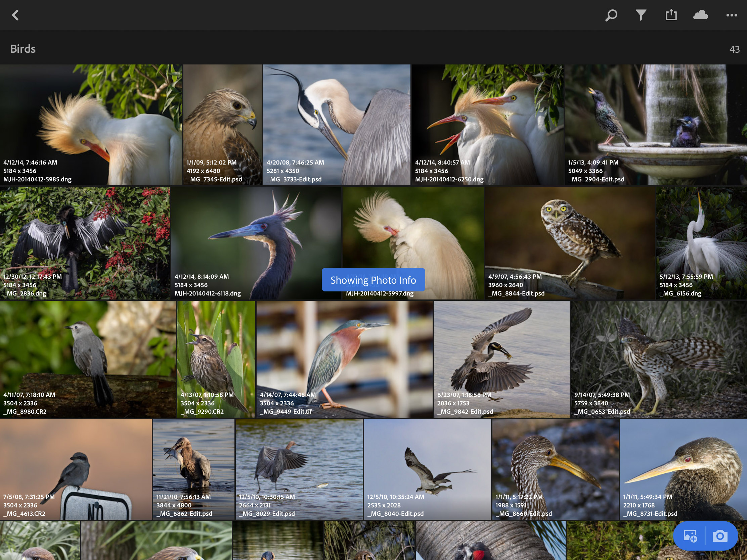The image size is (747, 560).
Task: Open osprey photo _MG_8040-Edit.psd
Action: click(427, 469)
